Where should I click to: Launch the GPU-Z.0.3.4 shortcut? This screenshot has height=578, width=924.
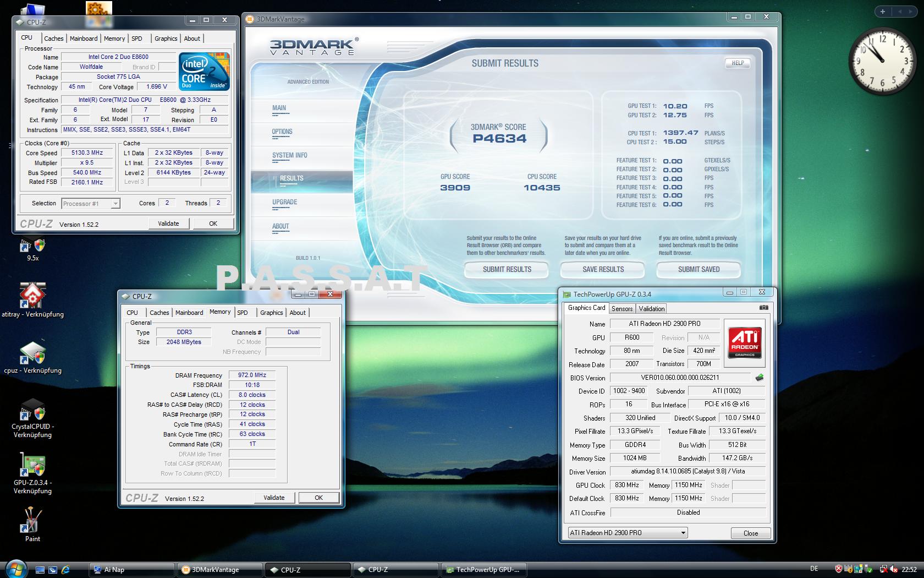tap(32, 473)
